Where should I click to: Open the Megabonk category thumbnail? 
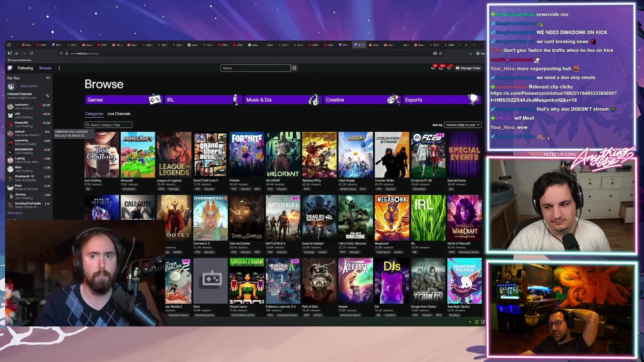tap(391, 218)
